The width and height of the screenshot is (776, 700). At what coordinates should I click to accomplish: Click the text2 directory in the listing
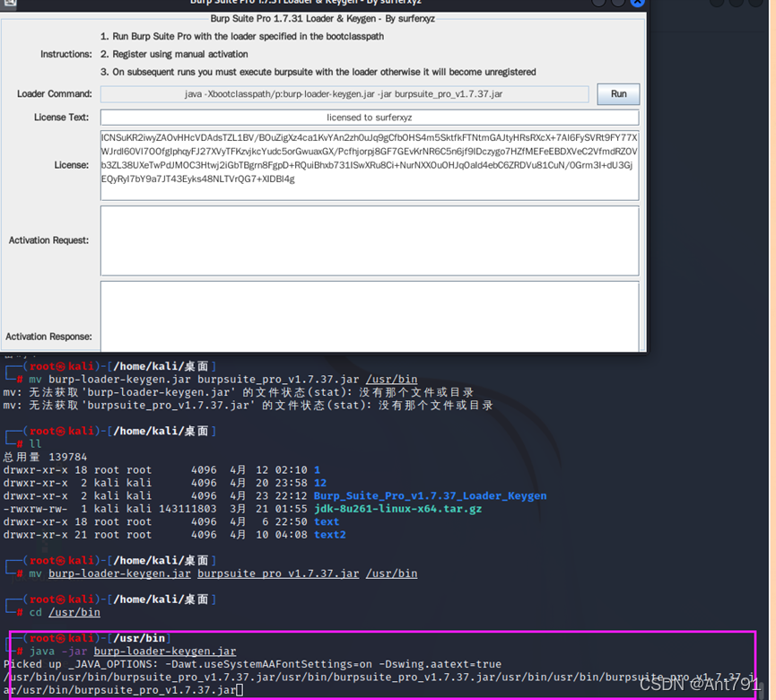[329, 535]
